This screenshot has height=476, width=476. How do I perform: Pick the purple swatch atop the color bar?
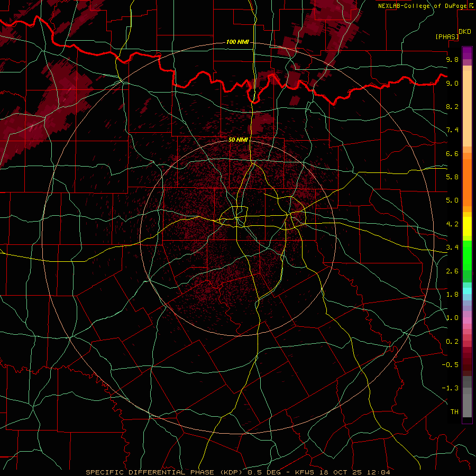(x=467, y=53)
